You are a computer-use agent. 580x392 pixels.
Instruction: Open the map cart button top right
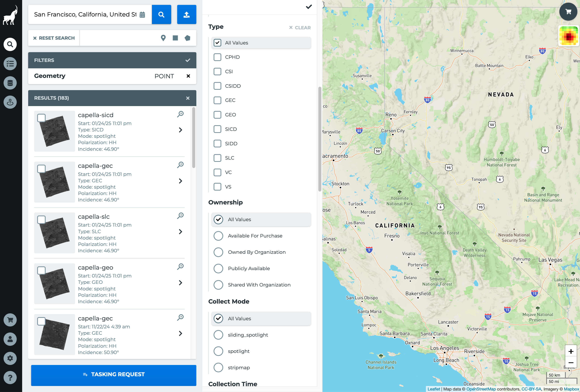click(568, 11)
